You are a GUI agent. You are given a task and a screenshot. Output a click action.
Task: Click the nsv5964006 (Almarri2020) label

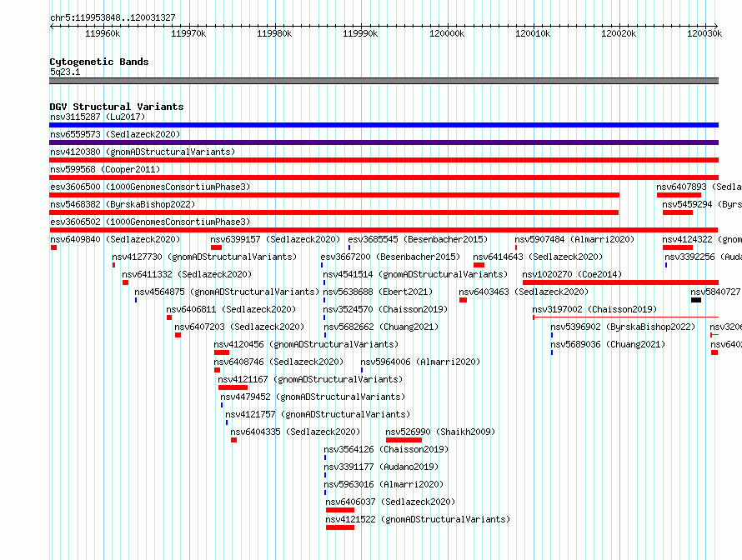click(420, 362)
